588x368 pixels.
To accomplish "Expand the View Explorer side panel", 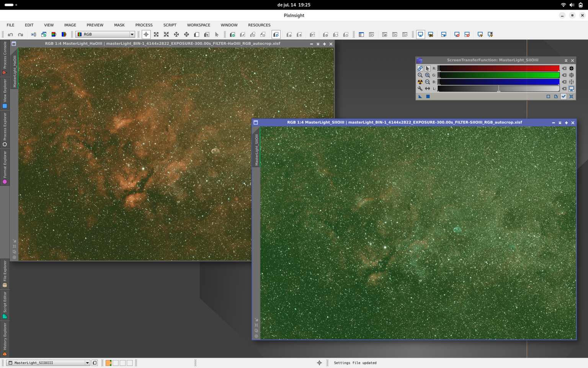I will coord(5,94).
